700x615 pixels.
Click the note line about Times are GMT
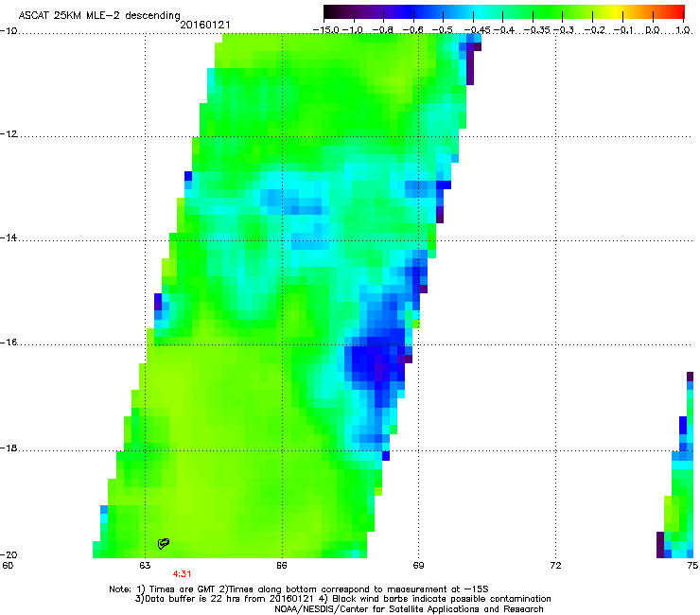[299, 589]
